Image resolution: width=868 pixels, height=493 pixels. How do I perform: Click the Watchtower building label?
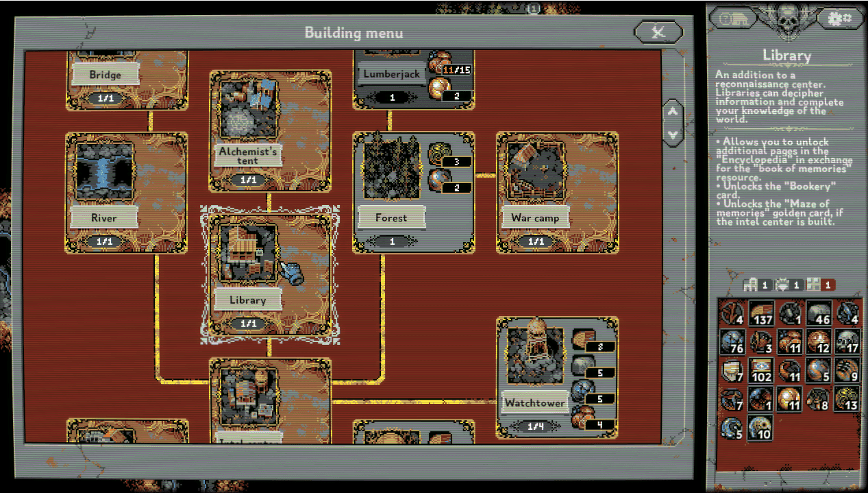534,402
